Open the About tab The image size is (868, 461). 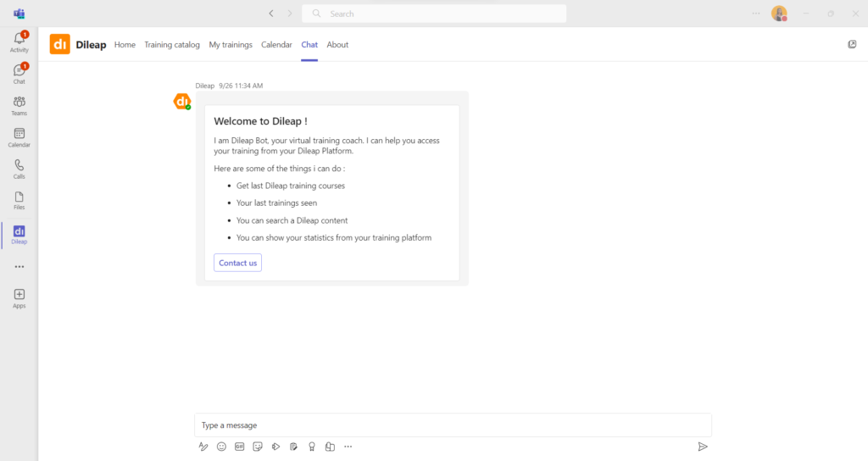[x=337, y=45]
